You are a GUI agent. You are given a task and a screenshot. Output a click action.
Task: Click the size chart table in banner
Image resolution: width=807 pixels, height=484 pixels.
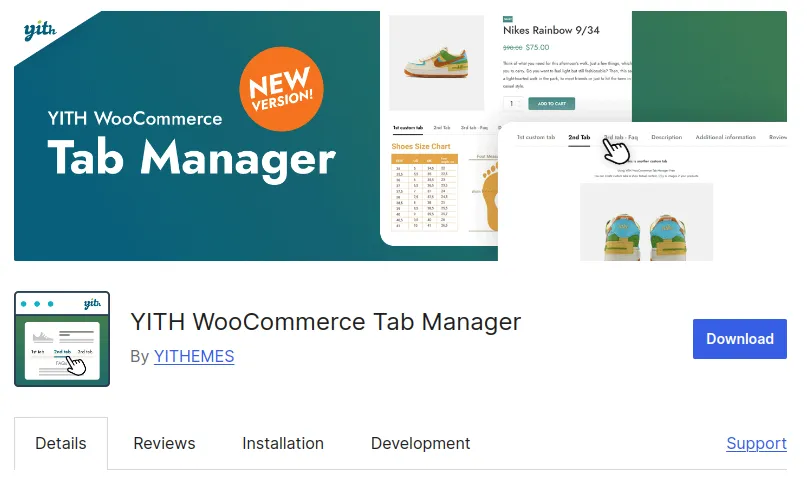coord(424,193)
